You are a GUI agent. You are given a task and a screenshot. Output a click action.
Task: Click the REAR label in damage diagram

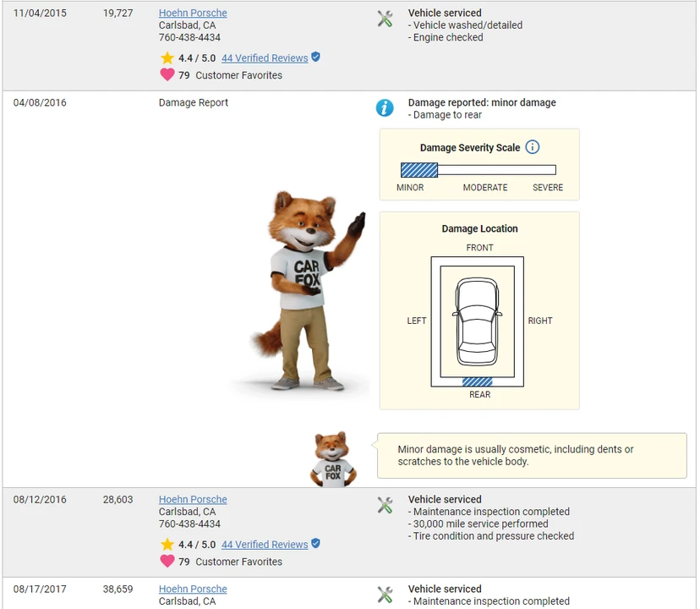[x=480, y=394]
